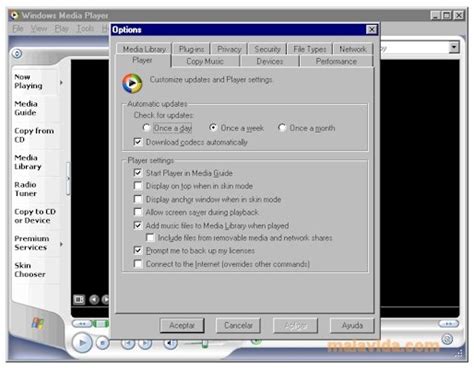Click the Aceptar button
The image size is (474, 368).
[182, 325]
